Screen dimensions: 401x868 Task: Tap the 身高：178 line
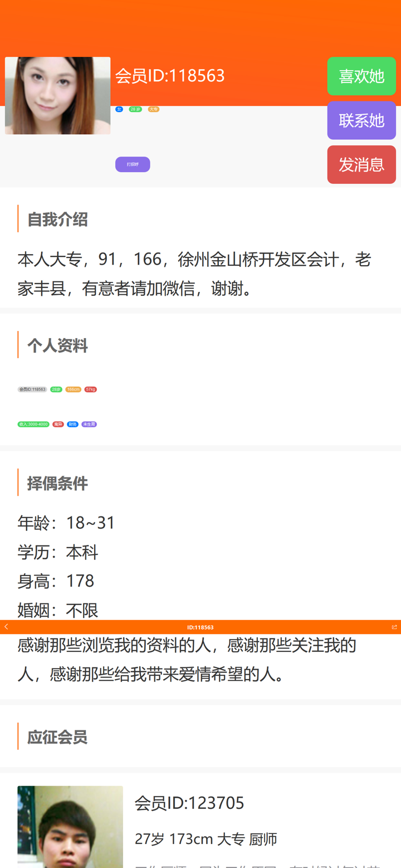[x=56, y=581]
